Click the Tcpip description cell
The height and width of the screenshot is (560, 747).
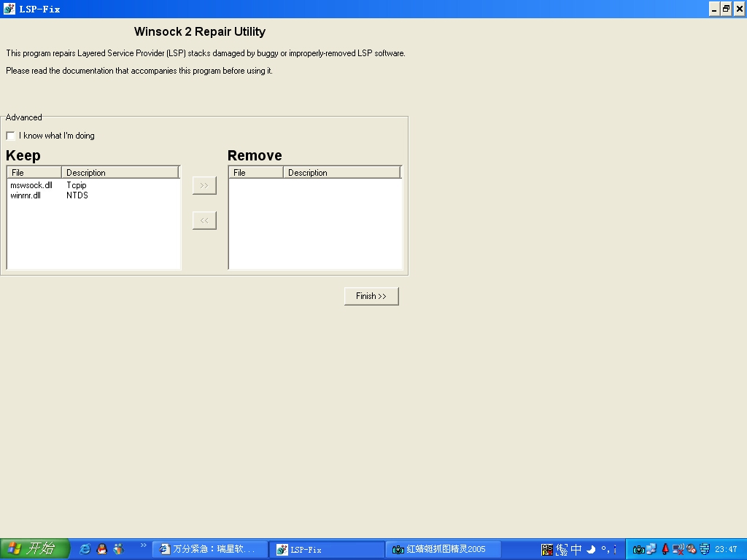click(x=77, y=185)
